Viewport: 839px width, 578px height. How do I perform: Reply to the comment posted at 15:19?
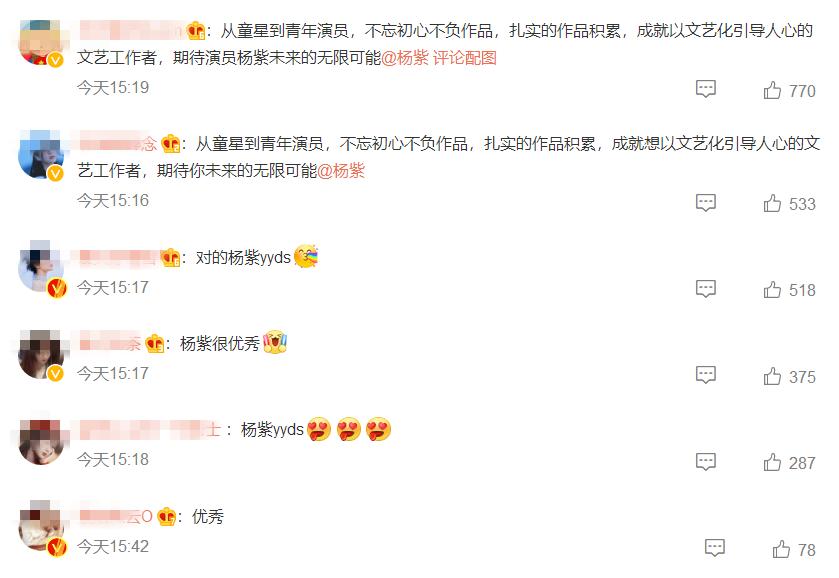705,88
